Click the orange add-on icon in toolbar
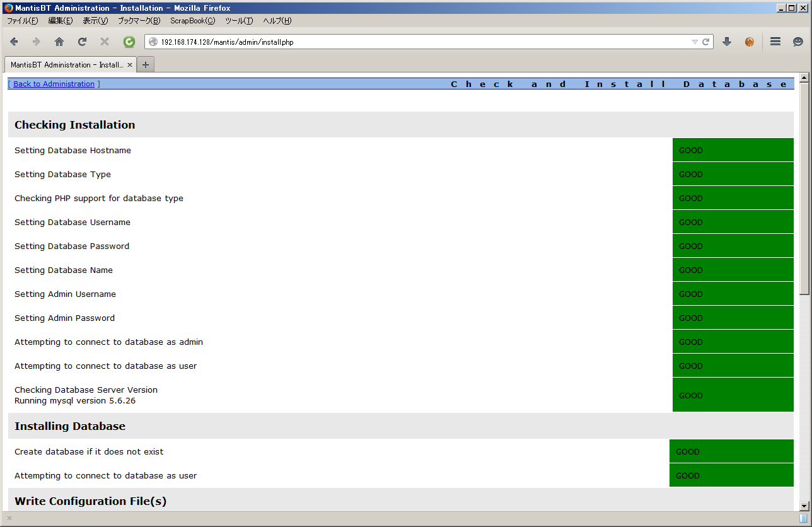Viewport: 812px width, 527px height. click(x=750, y=42)
